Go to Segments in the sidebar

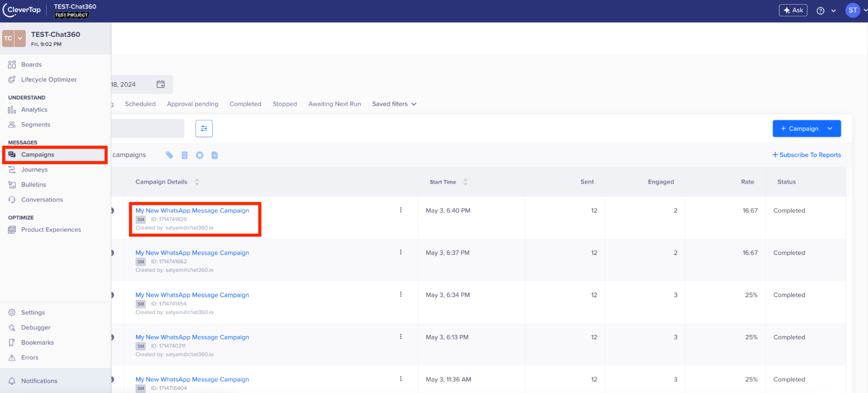pos(36,124)
